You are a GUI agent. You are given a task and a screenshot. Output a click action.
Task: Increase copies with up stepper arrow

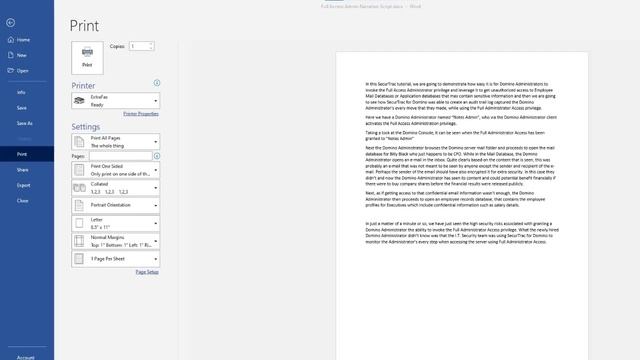point(151,44)
